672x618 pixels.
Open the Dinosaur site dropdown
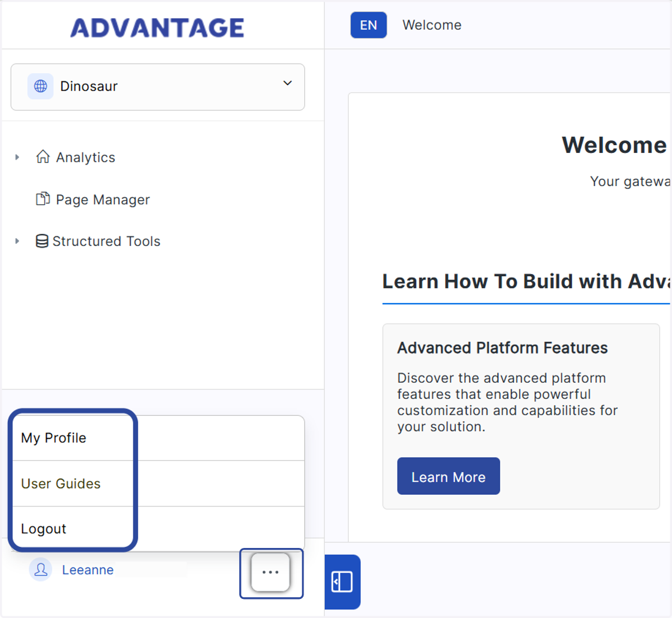pos(157,87)
